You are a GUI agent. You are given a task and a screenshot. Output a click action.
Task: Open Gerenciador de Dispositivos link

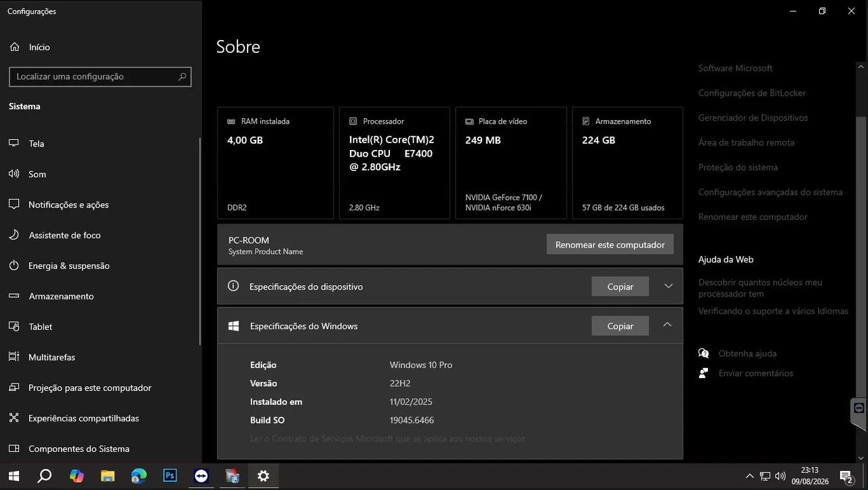[x=753, y=117]
